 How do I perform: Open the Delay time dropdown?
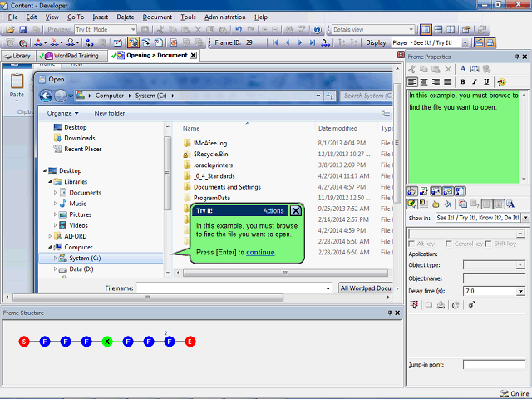click(x=521, y=291)
